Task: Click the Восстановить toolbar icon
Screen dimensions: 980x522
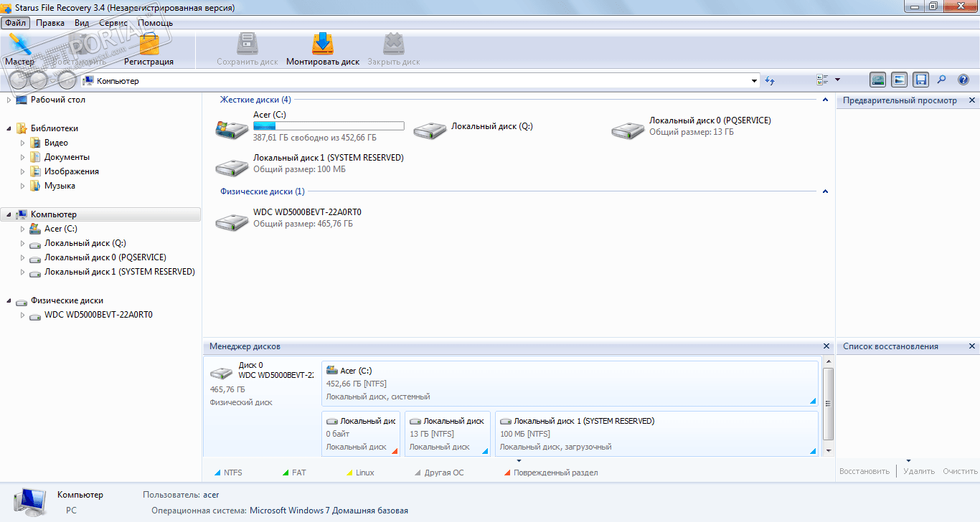Action: (79, 49)
